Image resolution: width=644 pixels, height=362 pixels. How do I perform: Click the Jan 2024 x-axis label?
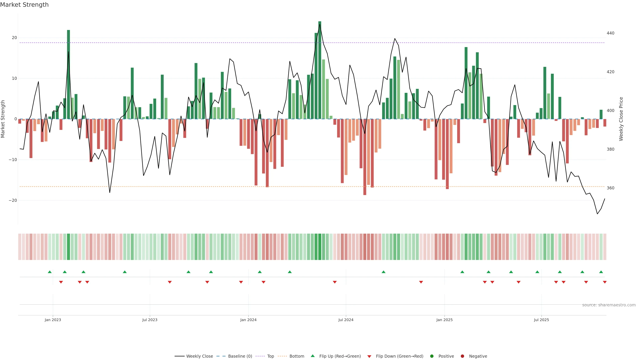click(x=248, y=320)
